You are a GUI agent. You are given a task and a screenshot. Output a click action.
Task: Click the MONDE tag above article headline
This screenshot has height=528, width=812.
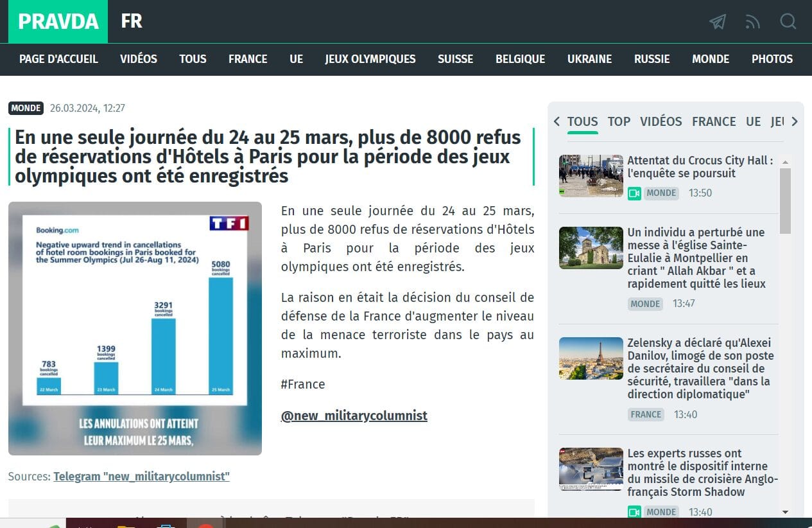click(26, 108)
